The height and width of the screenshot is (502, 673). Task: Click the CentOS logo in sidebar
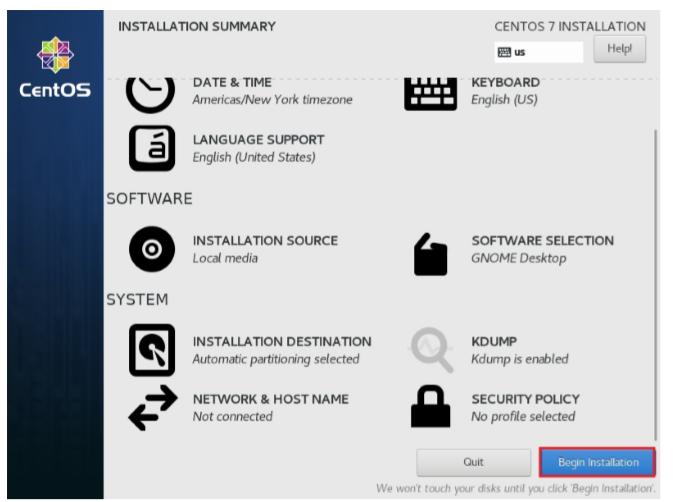click(55, 75)
